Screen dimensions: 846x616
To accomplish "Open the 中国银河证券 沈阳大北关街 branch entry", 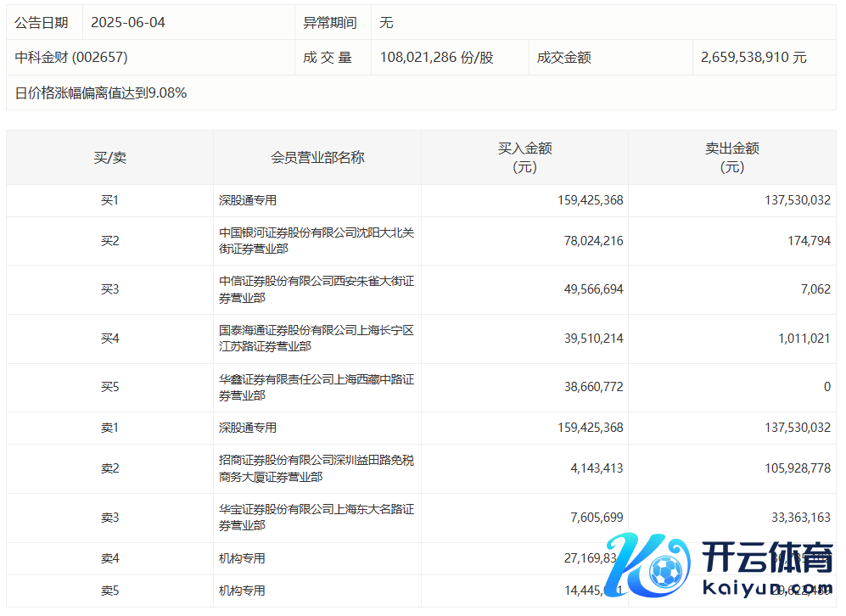I will 316,241.
